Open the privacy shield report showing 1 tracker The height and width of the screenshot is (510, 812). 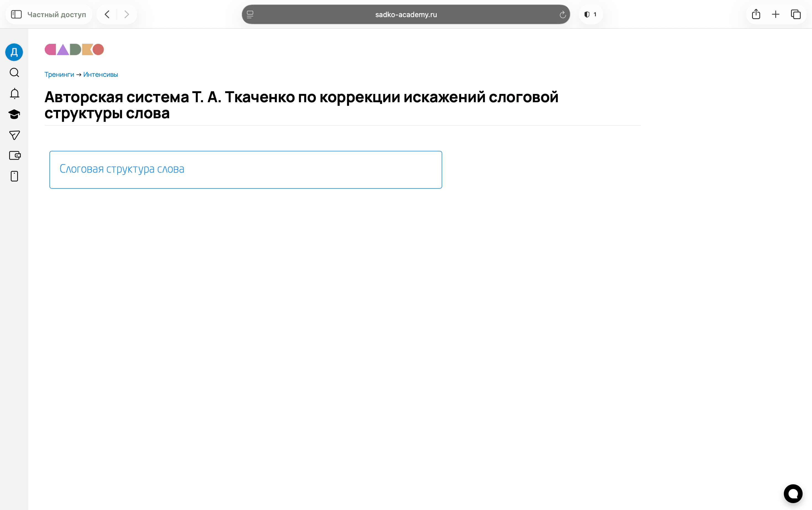pyautogui.click(x=590, y=14)
